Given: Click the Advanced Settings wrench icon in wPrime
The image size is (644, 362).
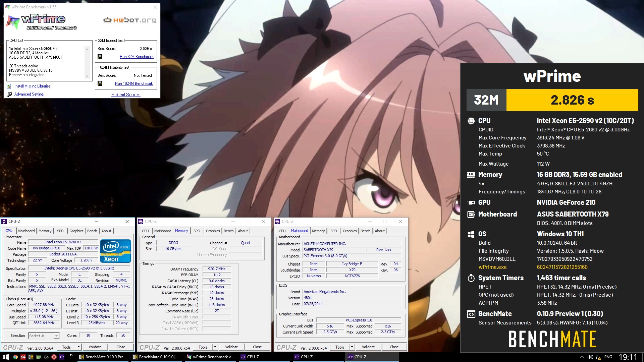Looking at the screenshot, I should click(9, 95).
